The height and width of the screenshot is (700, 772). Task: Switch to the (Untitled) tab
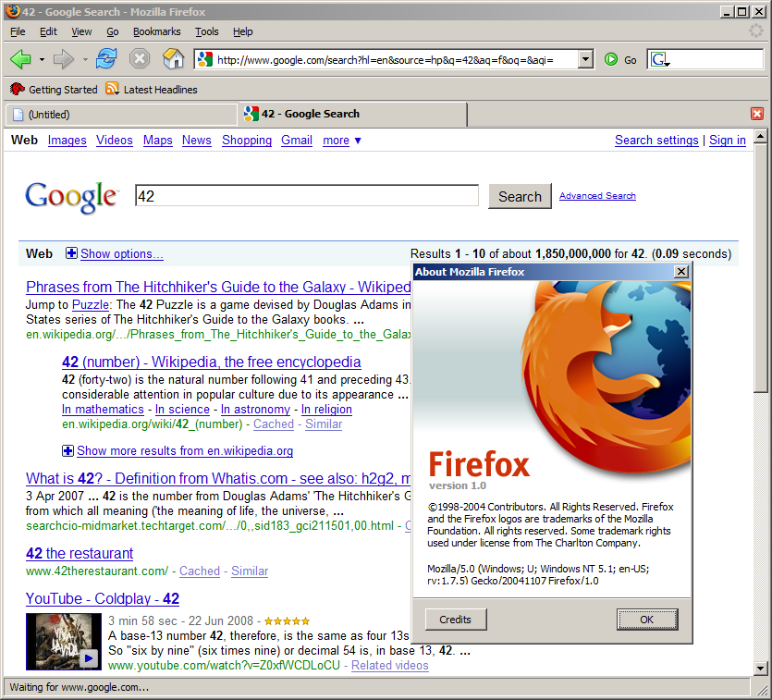(x=120, y=115)
